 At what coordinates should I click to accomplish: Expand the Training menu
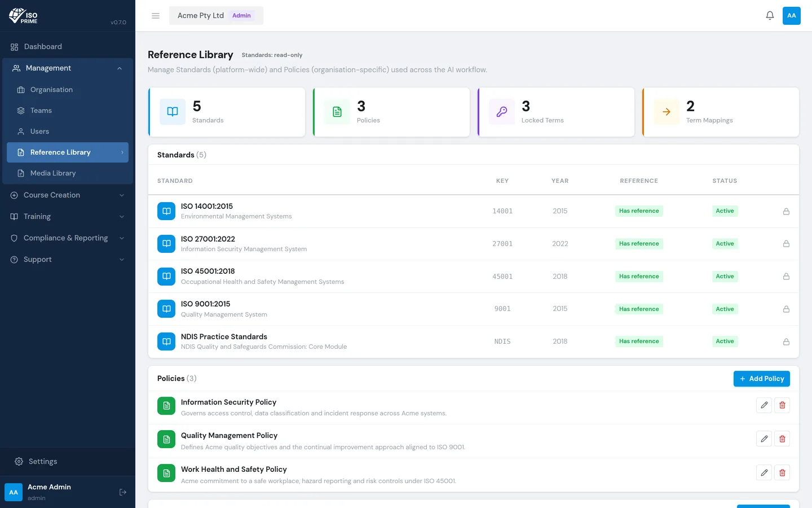point(68,217)
